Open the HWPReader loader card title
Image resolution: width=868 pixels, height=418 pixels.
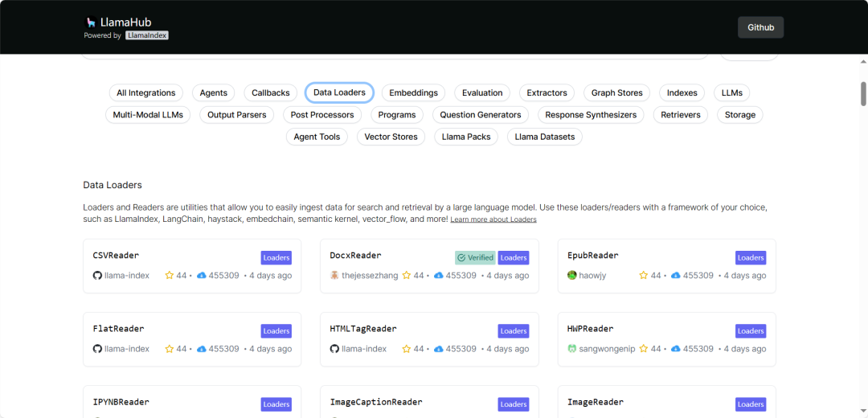tap(590, 329)
